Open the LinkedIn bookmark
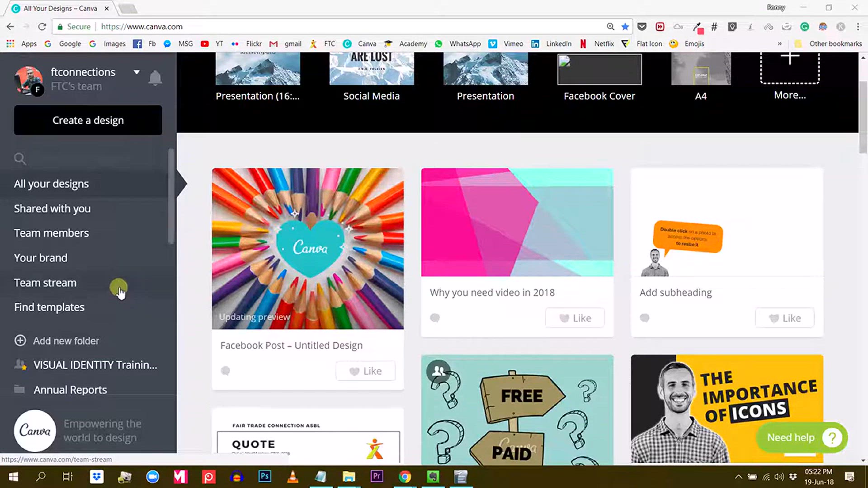Screen dimensions: 868x488 [x=551, y=44]
